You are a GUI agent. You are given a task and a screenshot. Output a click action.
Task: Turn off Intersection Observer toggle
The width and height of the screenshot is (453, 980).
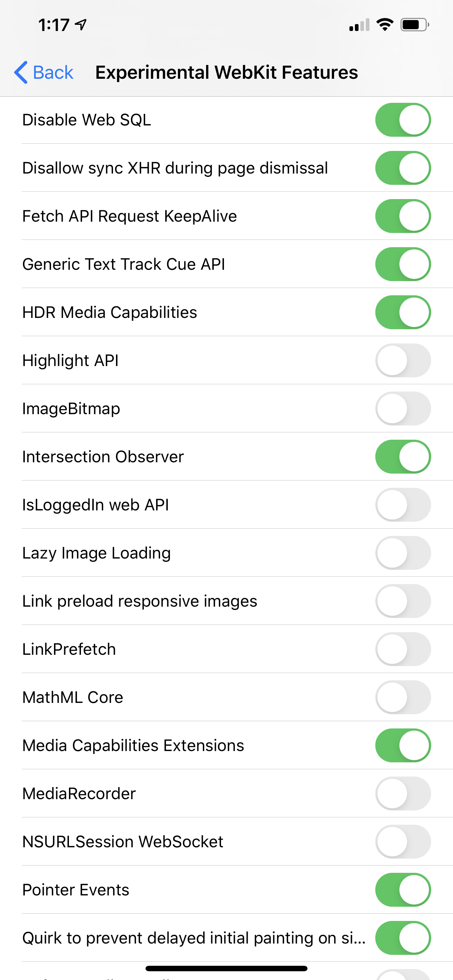tap(403, 456)
